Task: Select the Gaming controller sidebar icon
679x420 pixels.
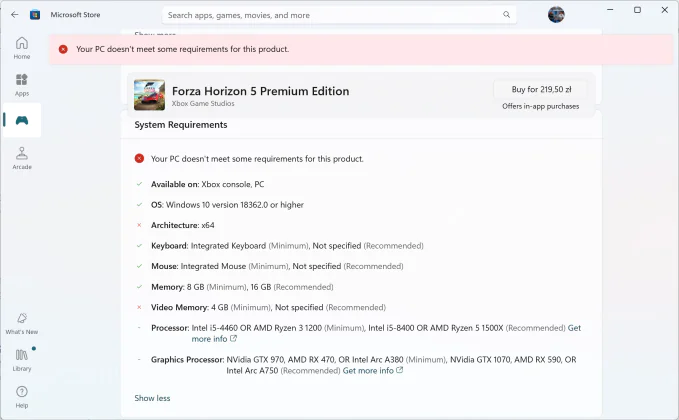Action: (x=22, y=120)
